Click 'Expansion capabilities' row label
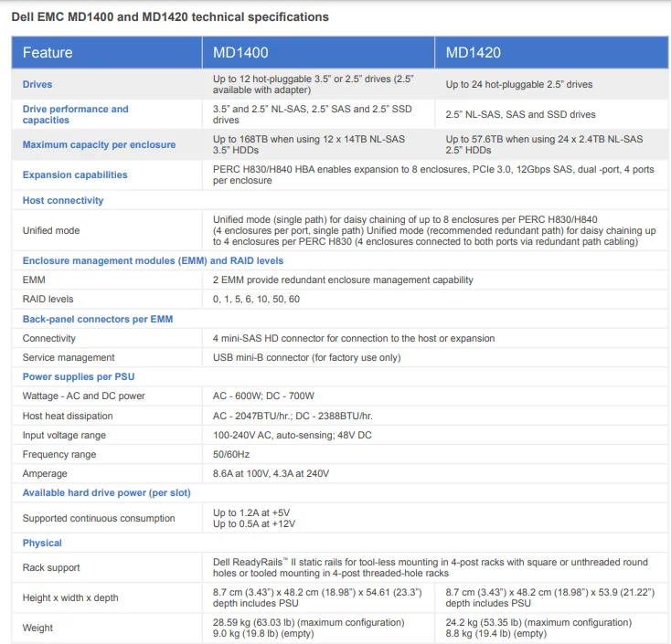The width and height of the screenshot is (671, 644). [x=75, y=174]
